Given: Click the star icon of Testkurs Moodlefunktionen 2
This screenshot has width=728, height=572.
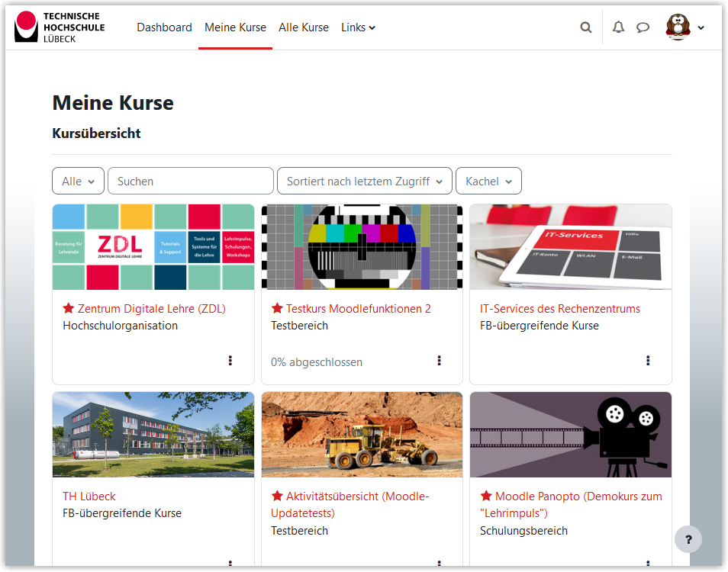Looking at the screenshot, I should coord(277,308).
